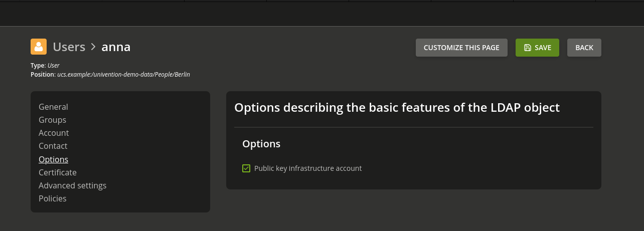Open the Policies section
The width and height of the screenshot is (644, 231).
click(52, 198)
